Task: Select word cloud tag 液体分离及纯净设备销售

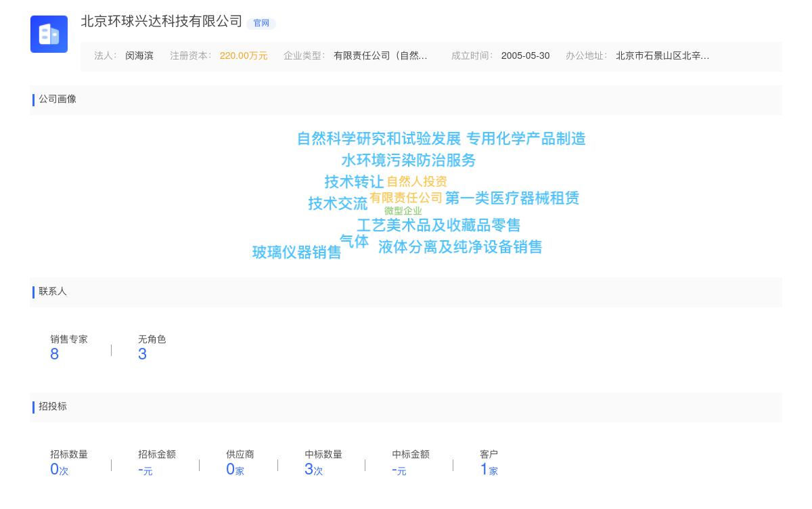Action: coord(460,247)
